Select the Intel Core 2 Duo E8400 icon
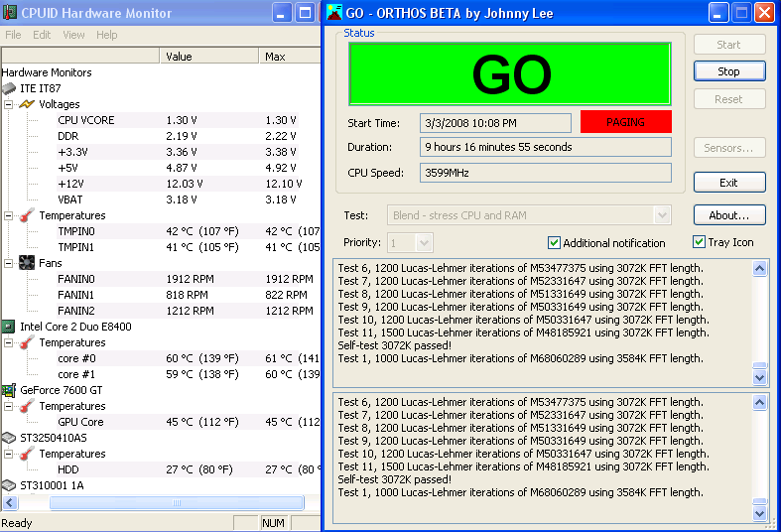 (x=9, y=327)
